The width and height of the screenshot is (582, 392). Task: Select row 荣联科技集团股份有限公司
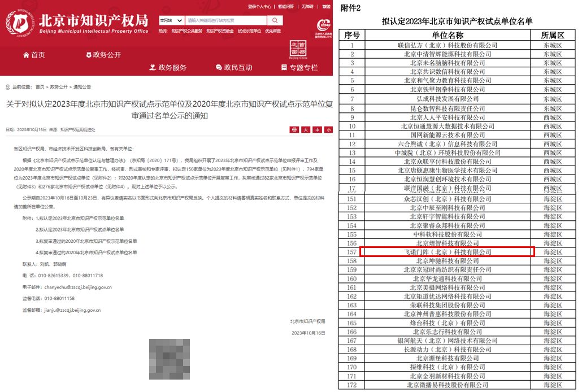[457, 305]
